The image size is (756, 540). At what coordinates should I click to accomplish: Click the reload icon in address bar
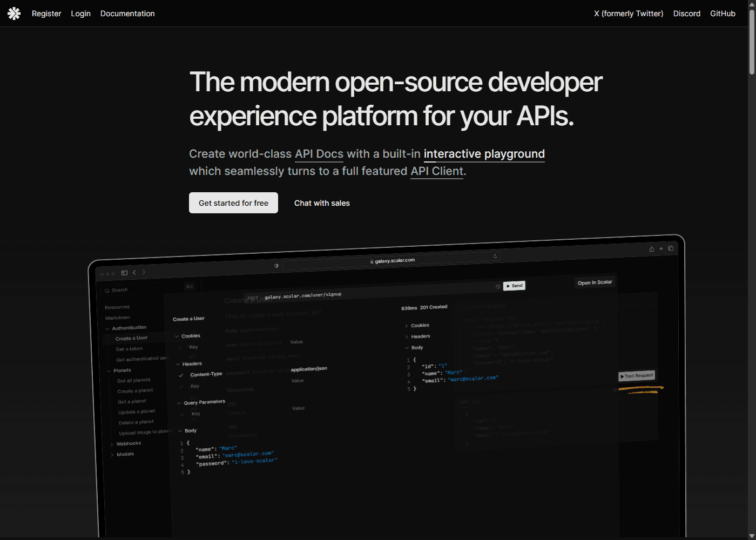tap(495, 256)
